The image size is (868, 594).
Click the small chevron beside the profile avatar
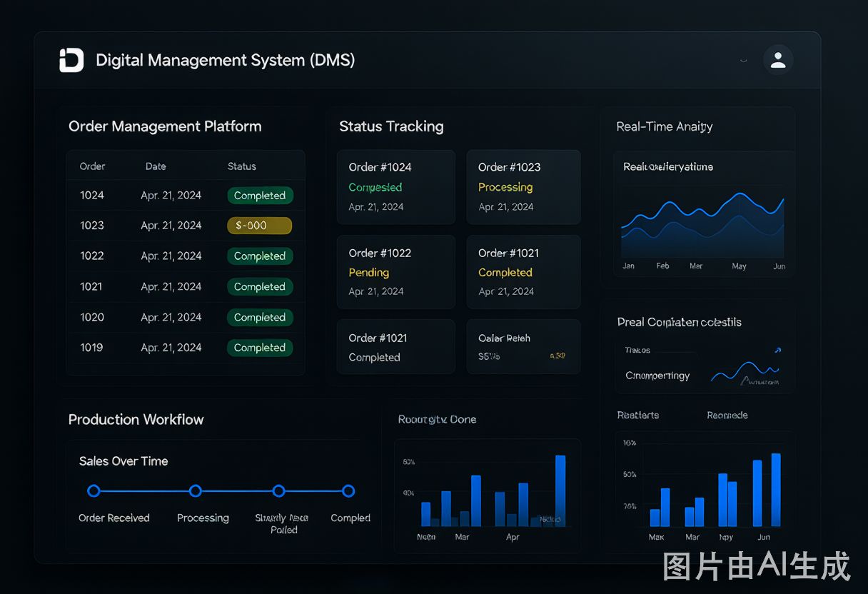[743, 61]
